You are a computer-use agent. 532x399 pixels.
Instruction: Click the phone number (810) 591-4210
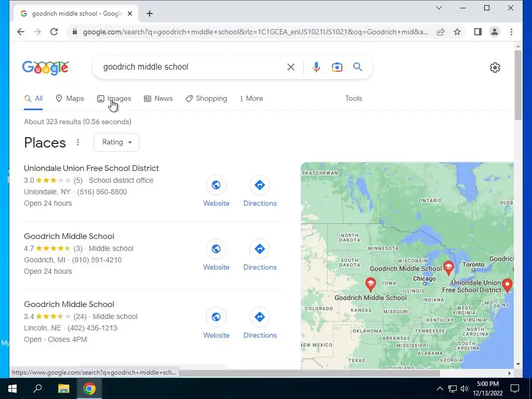97,260
